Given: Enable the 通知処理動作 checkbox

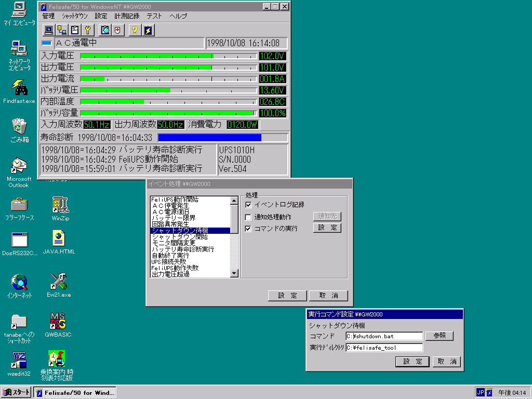Looking at the screenshot, I should pos(248,217).
